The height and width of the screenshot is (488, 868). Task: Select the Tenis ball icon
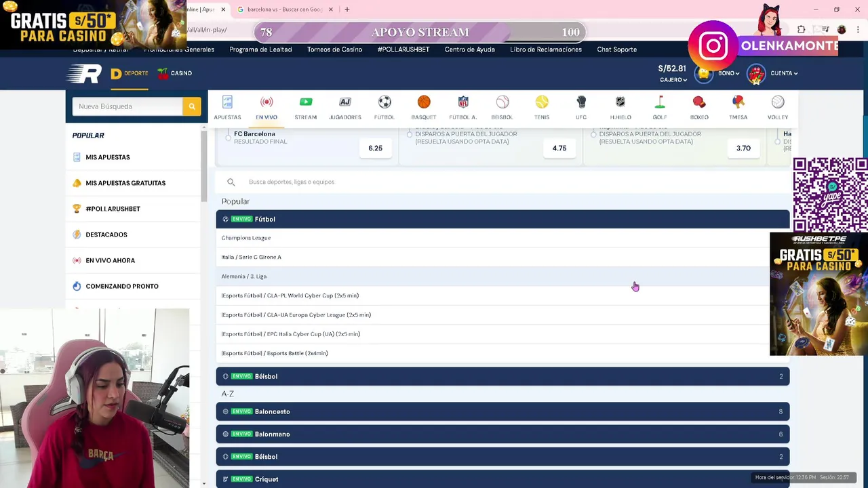point(542,102)
